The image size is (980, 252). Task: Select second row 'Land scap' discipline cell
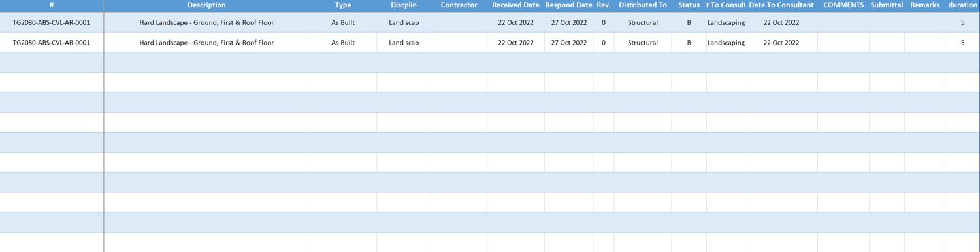tap(404, 43)
